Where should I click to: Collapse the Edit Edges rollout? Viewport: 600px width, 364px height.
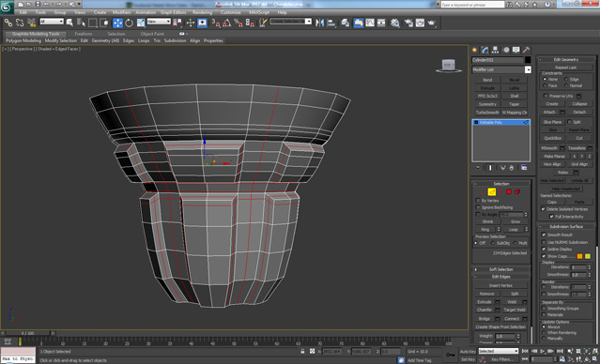[x=500, y=277]
